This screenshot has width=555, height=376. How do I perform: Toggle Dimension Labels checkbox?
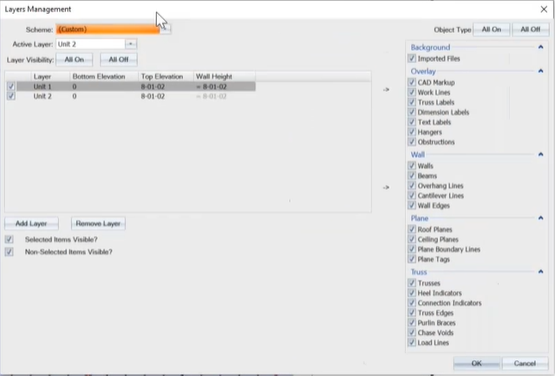[x=412, y=112]
